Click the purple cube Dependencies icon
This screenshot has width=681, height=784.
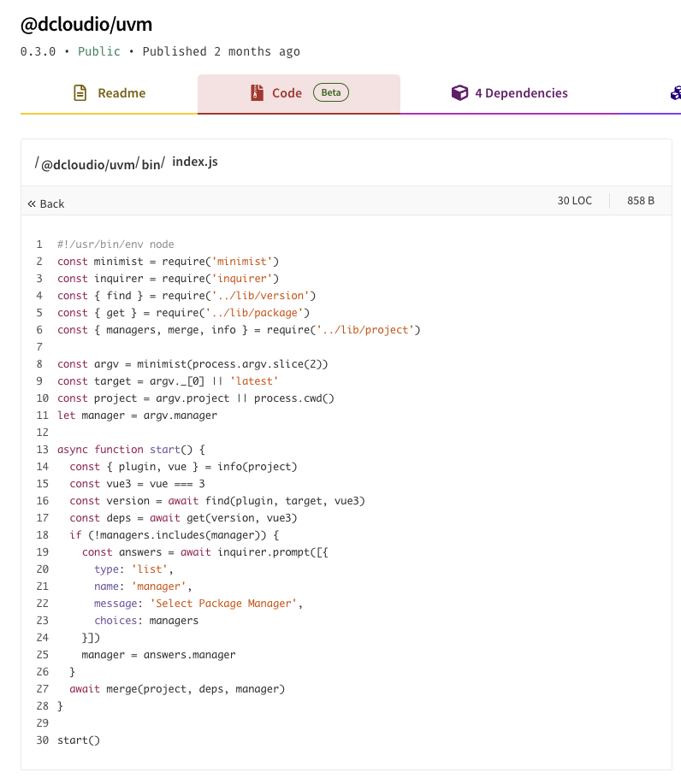pos(460,93)
